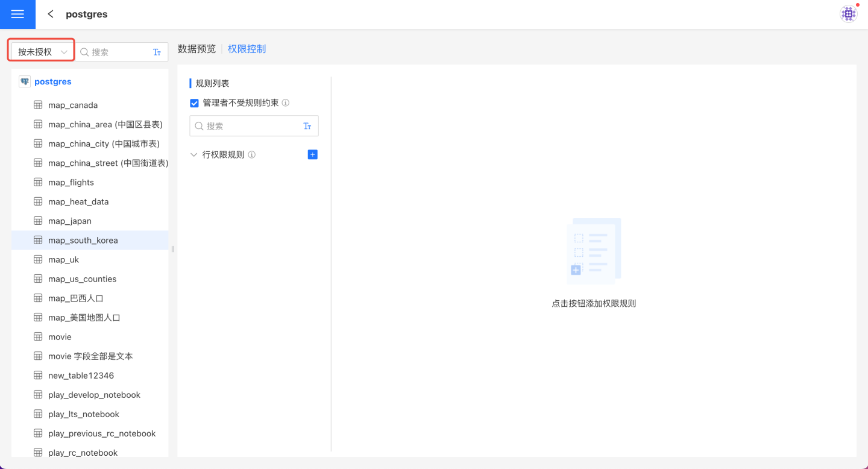
Task: Click info icon next to 行权限规则
Action: [x=252, y=155]
